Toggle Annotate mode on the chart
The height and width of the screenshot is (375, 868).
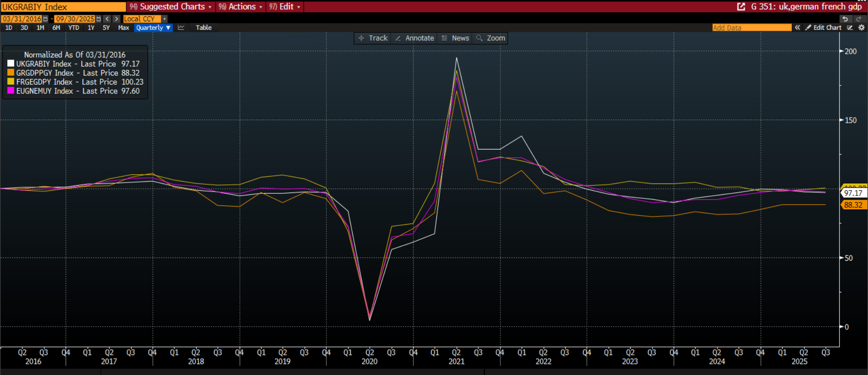coord(415,38)
